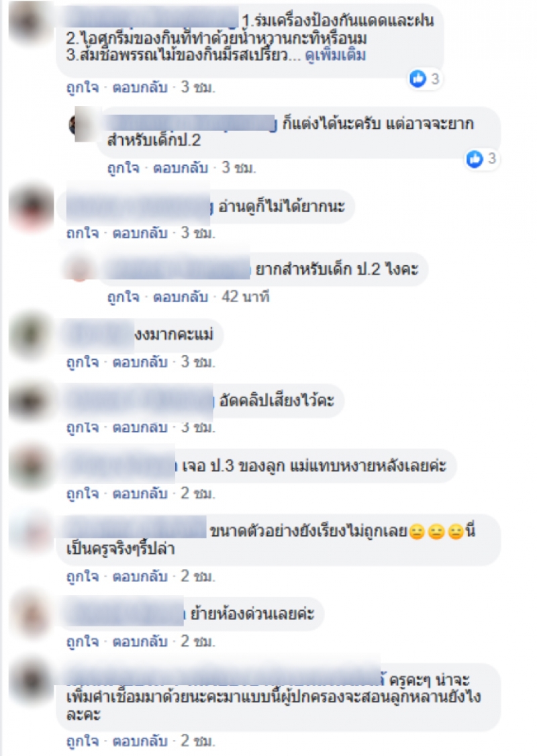Click blurred name on 'อัดคลิปเสียงไว้คะ' comment
The image size is (537, 756).
coord(140,401)
